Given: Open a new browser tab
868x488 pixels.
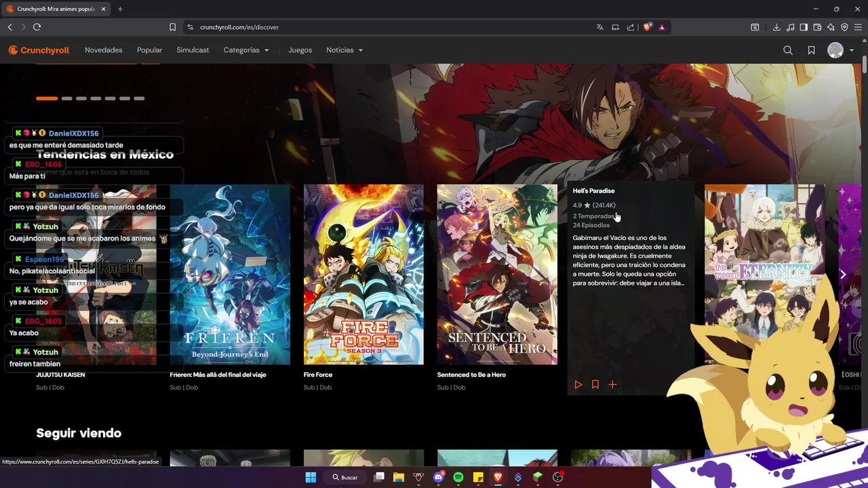Looking at the screenshot, I should click(x=120, y=9).
